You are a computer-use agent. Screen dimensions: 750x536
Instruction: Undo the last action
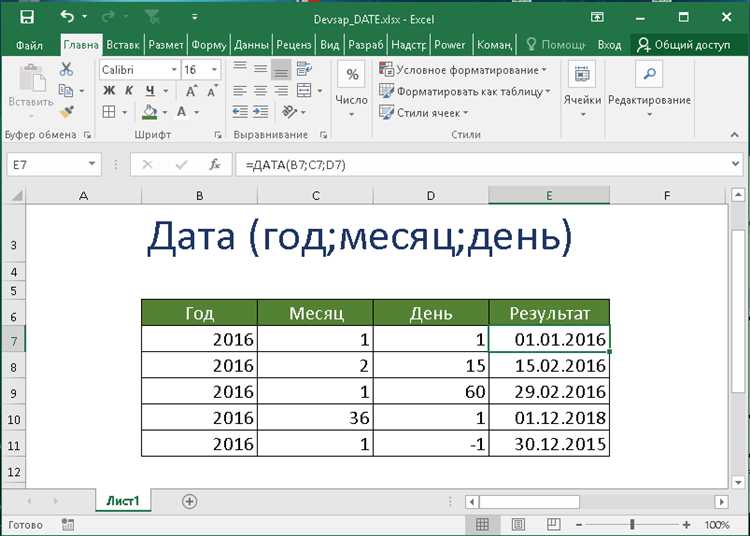click(67, 17)
